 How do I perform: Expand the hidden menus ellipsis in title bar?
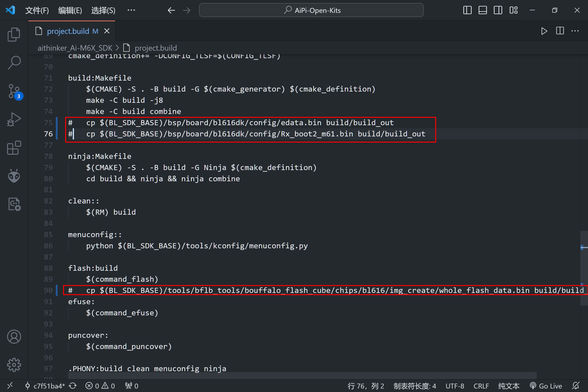click(131, 10)
